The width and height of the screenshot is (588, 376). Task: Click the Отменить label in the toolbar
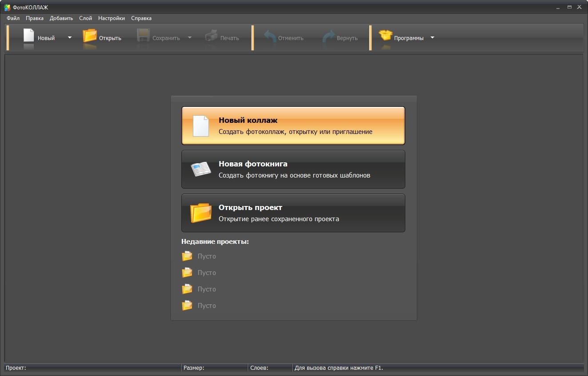[291, 38]
